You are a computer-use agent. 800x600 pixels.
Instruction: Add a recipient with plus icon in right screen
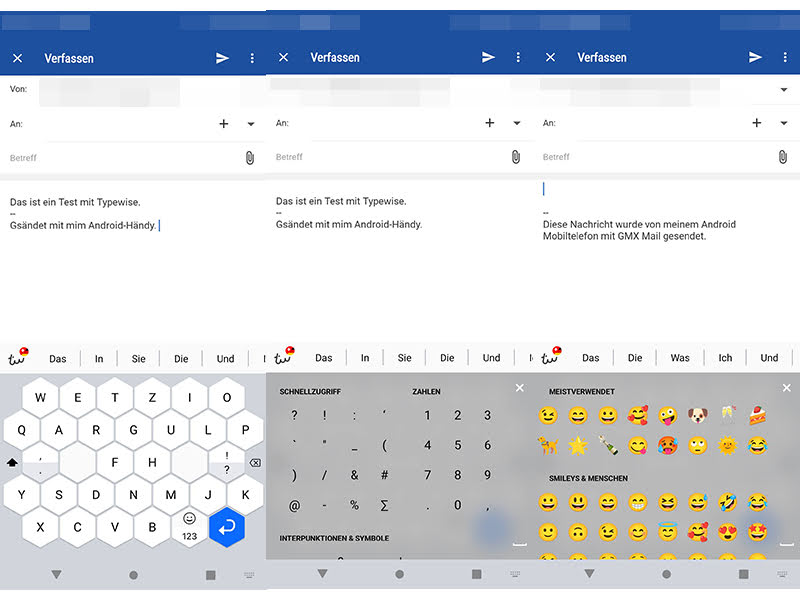(x=757, y=122)
